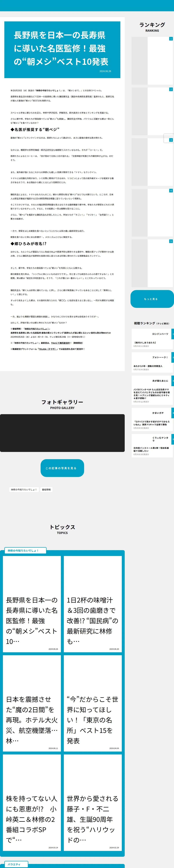Click the subheading ◆名医が推奨する"朝ベジ"

pyautogui.click(x=35, y=129)
